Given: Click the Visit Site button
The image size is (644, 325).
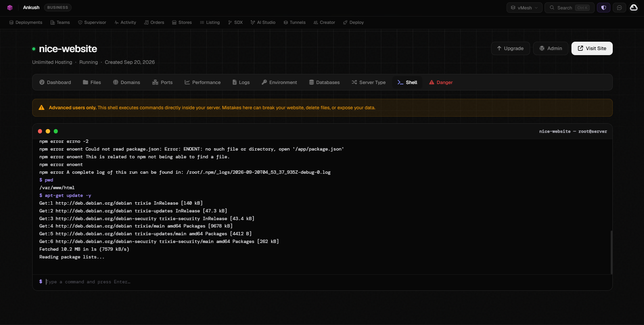Looking at the screenshot, I should pos(592,48).
